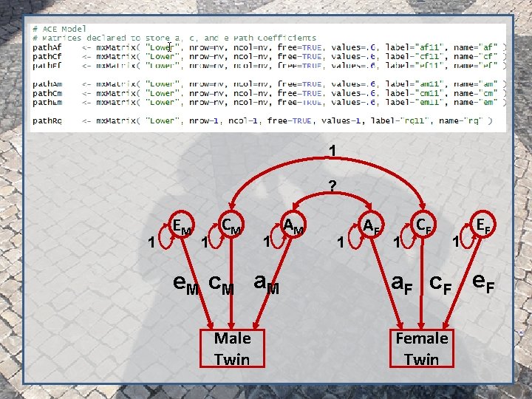Screen dimensions: 532x399
Task: Click the Male Twin box
Action: (x=233, y=348)
